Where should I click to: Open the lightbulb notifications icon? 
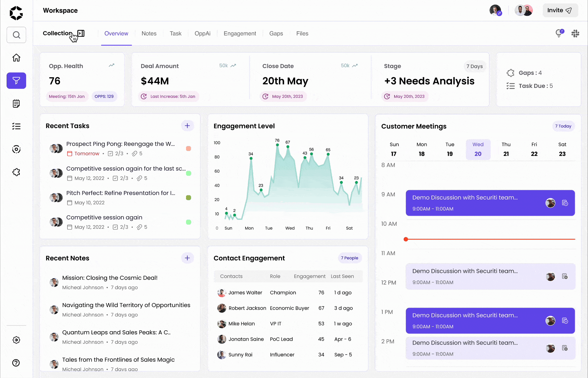pos(559,33)
